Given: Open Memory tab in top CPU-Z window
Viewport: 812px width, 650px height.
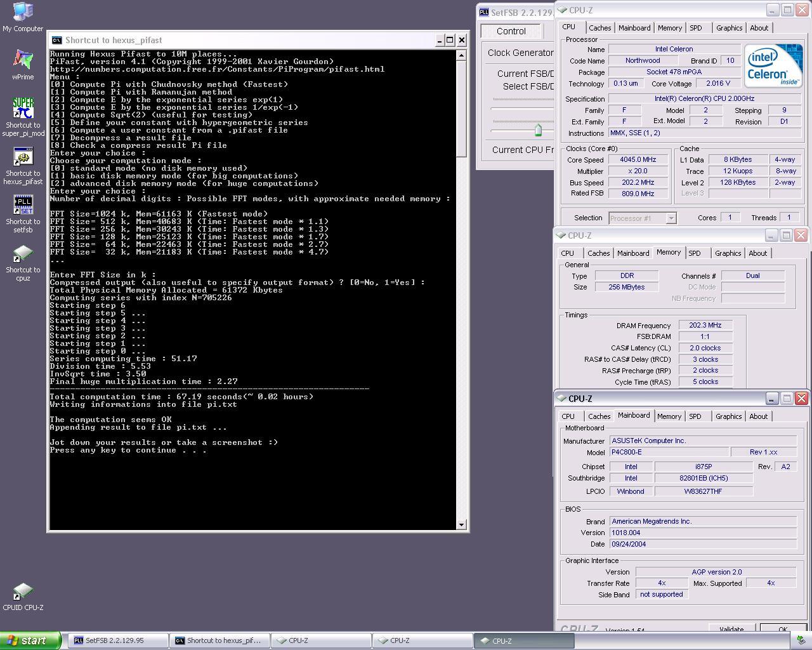Looking at the screenshot, I should point(670,28).
